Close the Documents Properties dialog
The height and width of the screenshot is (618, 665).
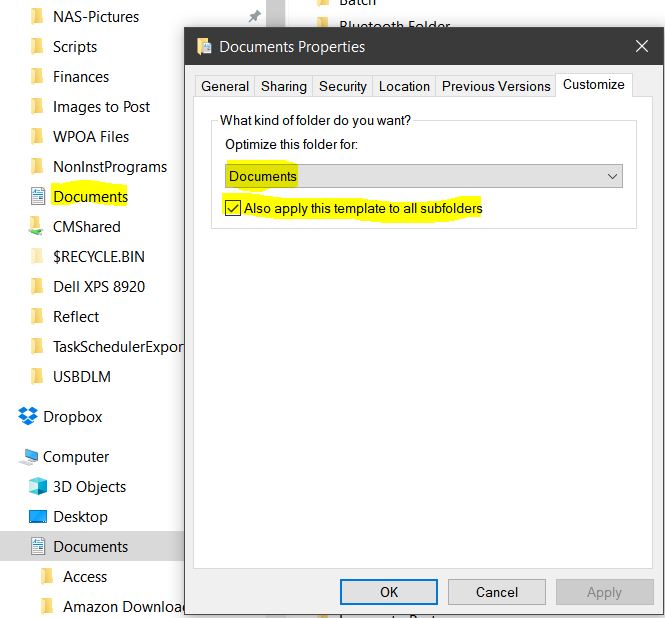pos(641,46)
